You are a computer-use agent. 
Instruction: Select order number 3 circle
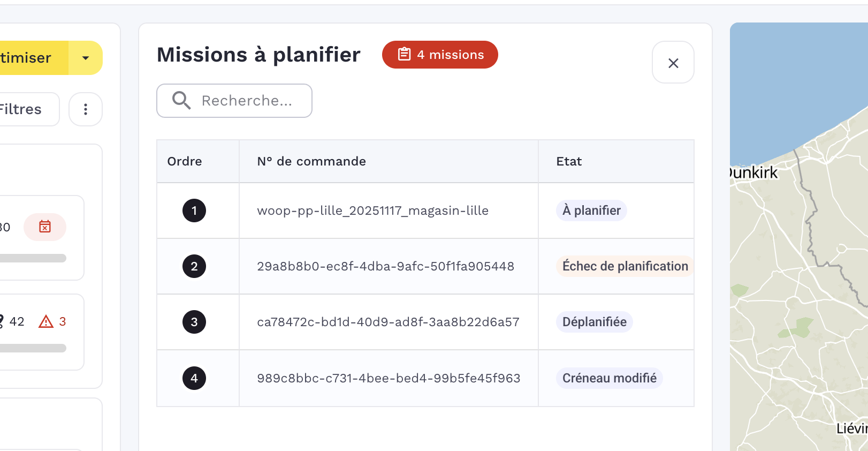tap(194, 322)
